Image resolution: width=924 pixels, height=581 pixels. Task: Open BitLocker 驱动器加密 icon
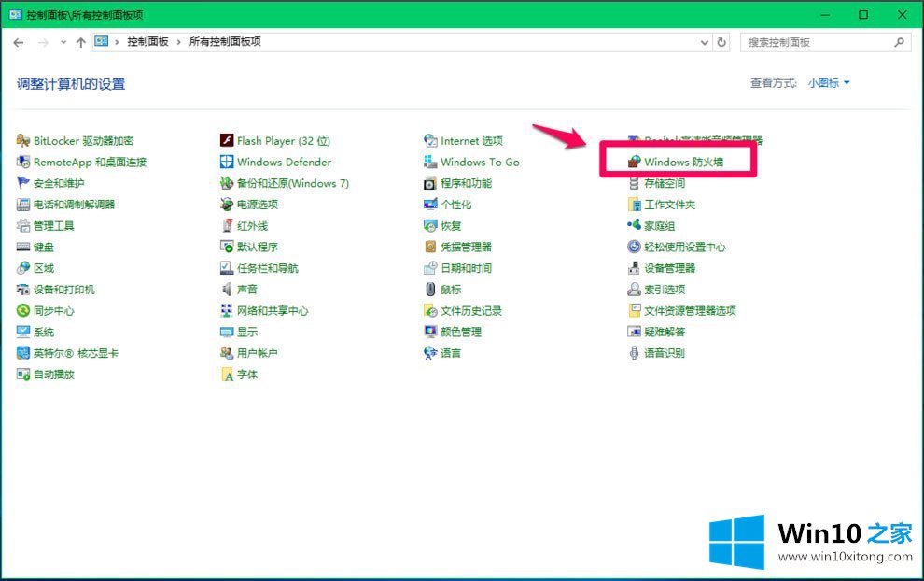pyautogui.click(x=23, y=140)
